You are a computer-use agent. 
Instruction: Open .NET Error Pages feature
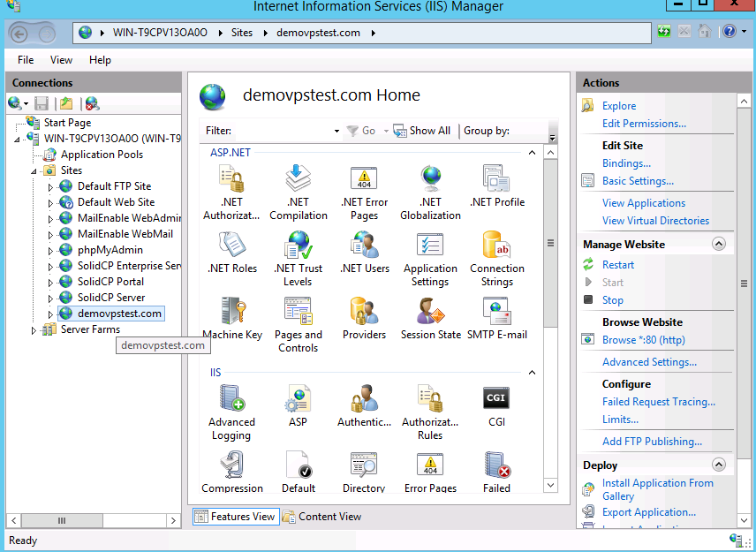point(364,192)
